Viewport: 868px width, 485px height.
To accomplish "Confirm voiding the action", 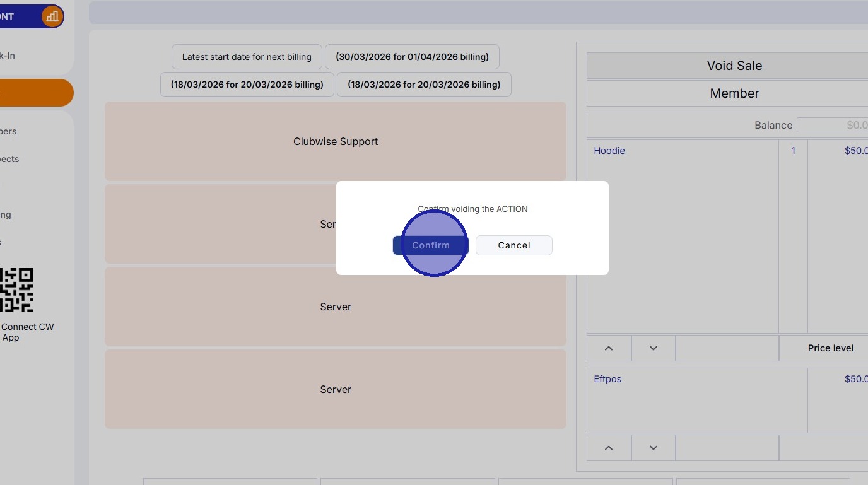I will tap(431, 245).
